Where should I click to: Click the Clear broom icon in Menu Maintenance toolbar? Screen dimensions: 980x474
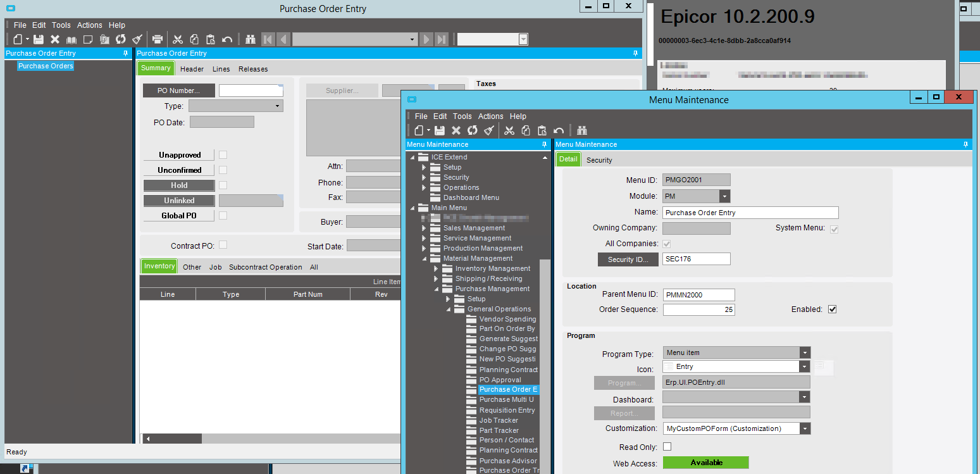point(489,130)
